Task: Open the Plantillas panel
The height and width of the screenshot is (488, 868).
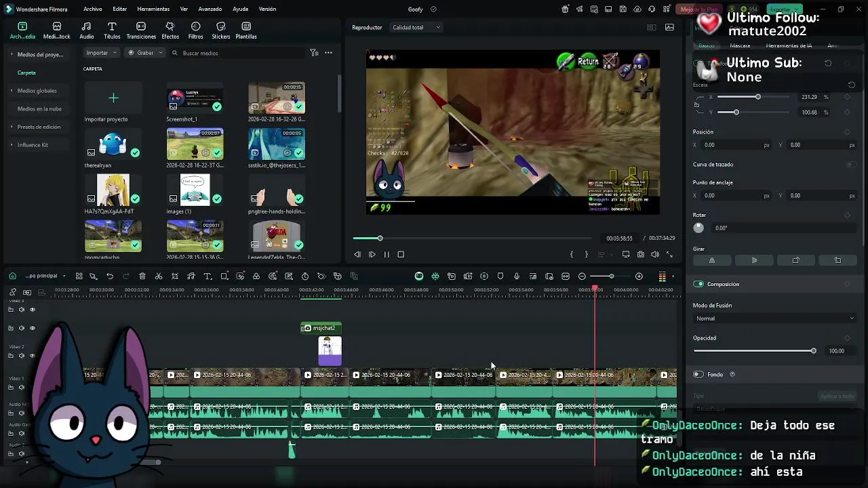Action: click(x=245, y=30)
